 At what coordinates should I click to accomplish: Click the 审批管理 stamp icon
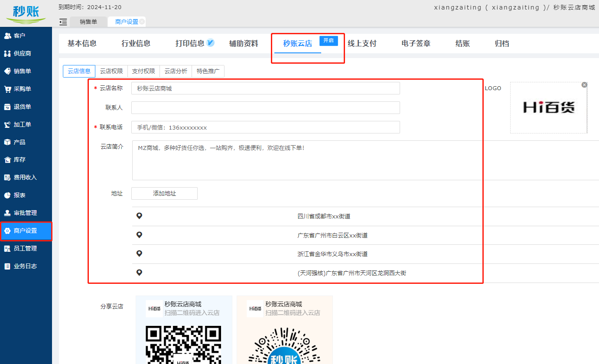pyautogui.click(x=7, y=213)
